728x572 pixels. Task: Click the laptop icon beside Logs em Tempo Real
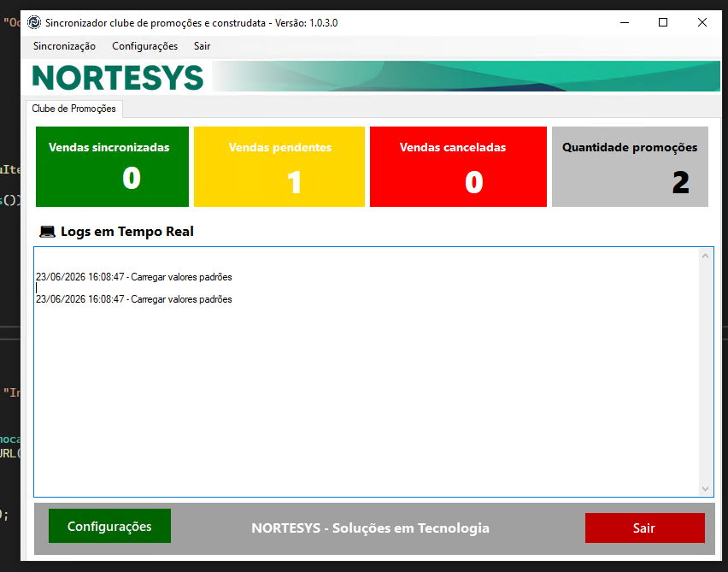click(47, 232)
